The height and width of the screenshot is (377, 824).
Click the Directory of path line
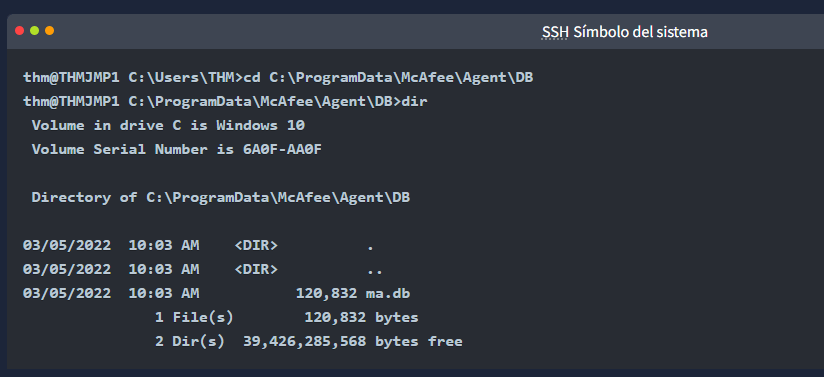click(x=221, y=198)
